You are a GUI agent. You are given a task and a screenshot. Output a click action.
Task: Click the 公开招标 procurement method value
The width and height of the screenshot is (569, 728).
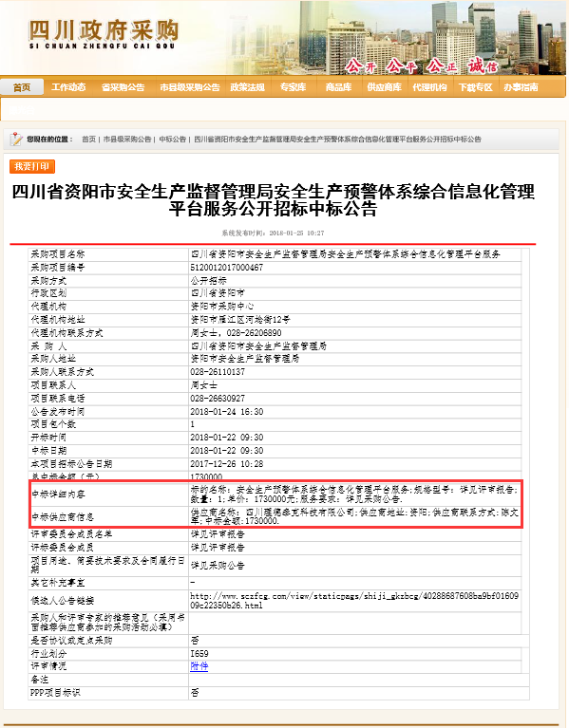(x=209, y=280)
